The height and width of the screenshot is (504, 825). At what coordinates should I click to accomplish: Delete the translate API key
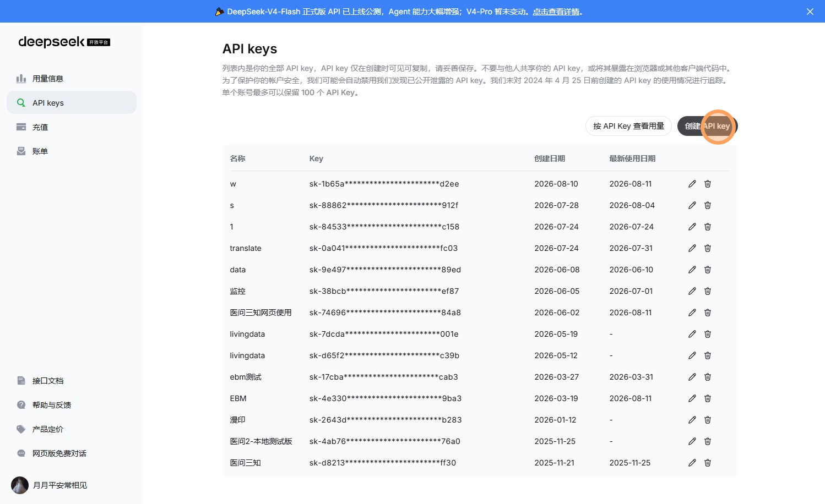pos(708,248)
